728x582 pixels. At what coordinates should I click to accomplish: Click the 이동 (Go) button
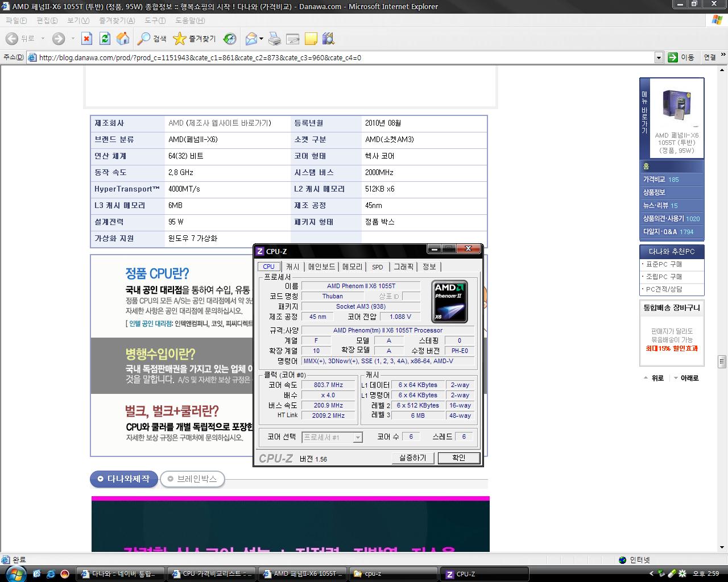681,57
